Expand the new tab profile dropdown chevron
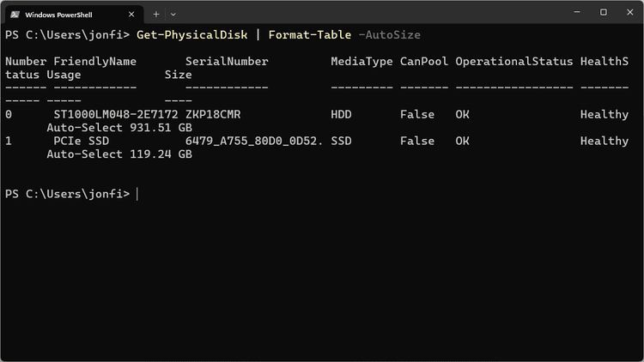Viewport: 644px width, 362px height. 173,15
